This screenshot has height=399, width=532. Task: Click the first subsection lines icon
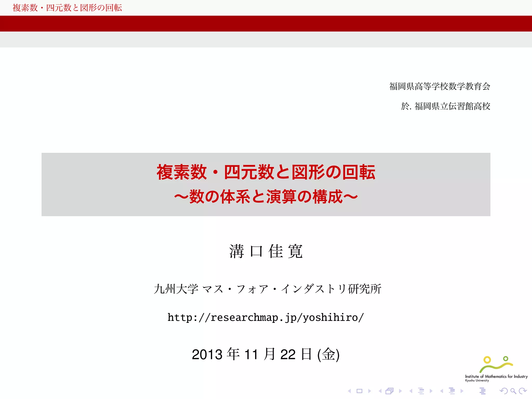pyautogui.click(x=421, y=391)
